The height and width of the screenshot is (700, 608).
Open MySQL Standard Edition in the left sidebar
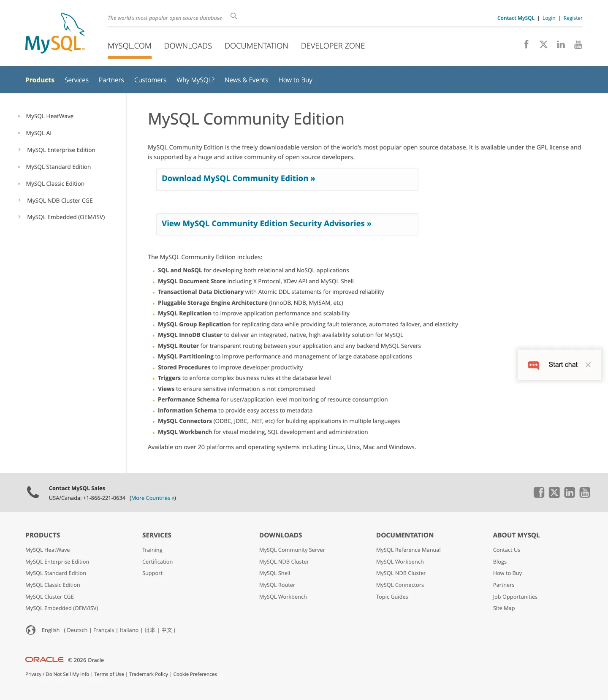[59, 167]
